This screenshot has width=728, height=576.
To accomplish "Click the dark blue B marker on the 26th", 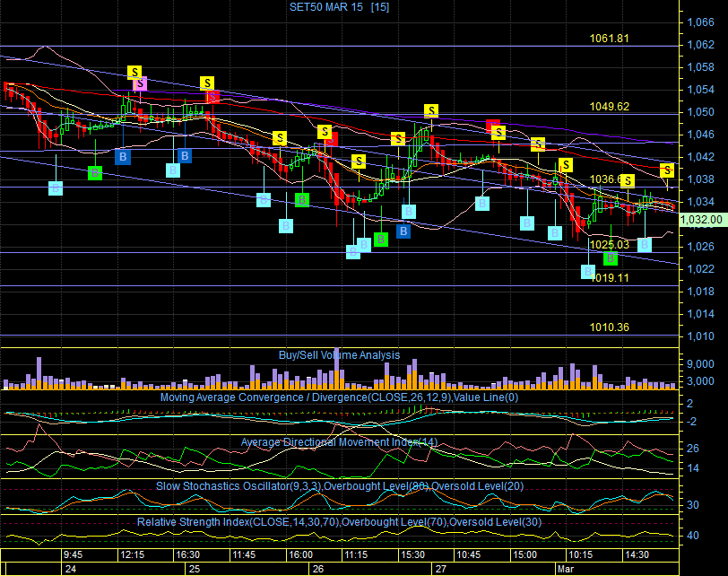I will click(x=403, y=231).
